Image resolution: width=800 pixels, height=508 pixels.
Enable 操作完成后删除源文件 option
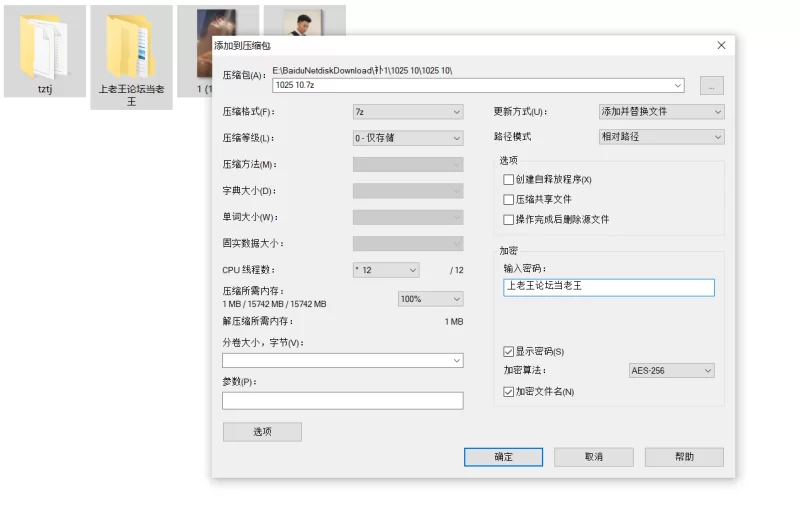[509, 219]
